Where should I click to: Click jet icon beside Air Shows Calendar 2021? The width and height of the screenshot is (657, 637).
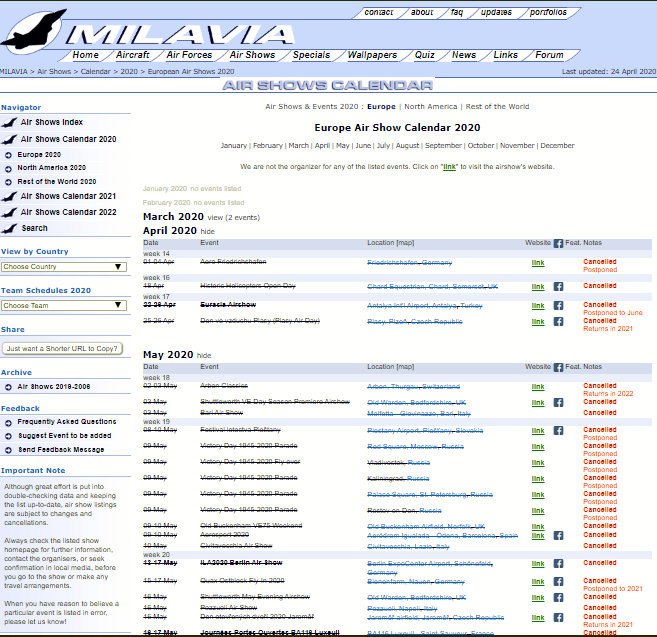coord(9,196)
